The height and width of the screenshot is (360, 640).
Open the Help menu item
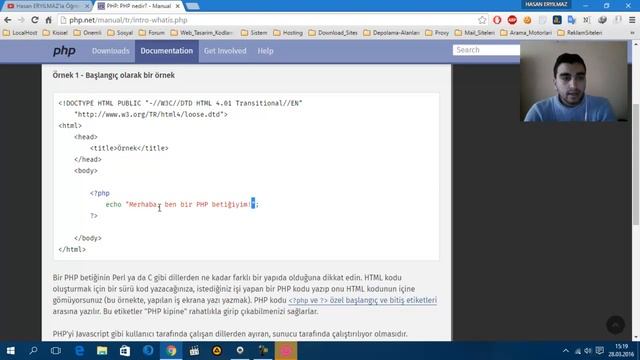[x=265, y=51]
